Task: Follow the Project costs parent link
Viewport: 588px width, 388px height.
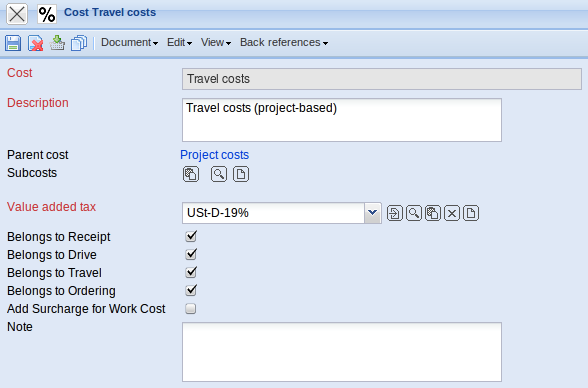Action: 214,155
